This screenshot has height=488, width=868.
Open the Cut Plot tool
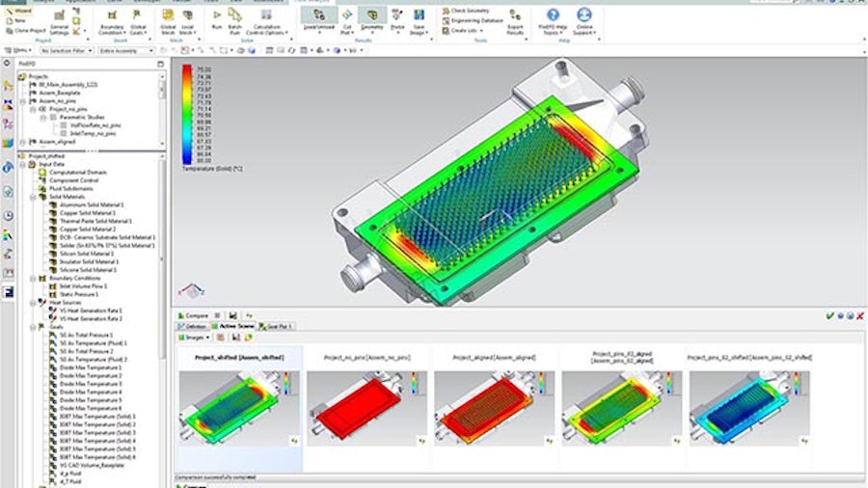(x=346, y=17)
